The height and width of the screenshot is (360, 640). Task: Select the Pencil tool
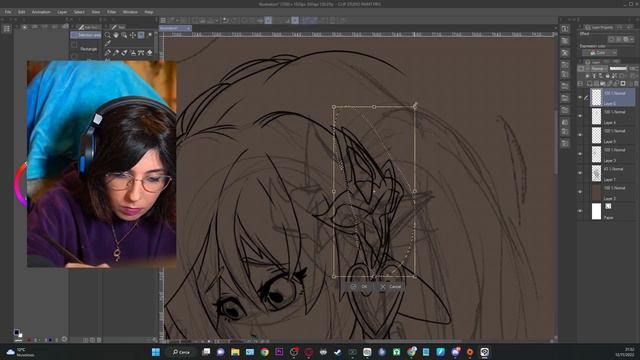(116, 53)
